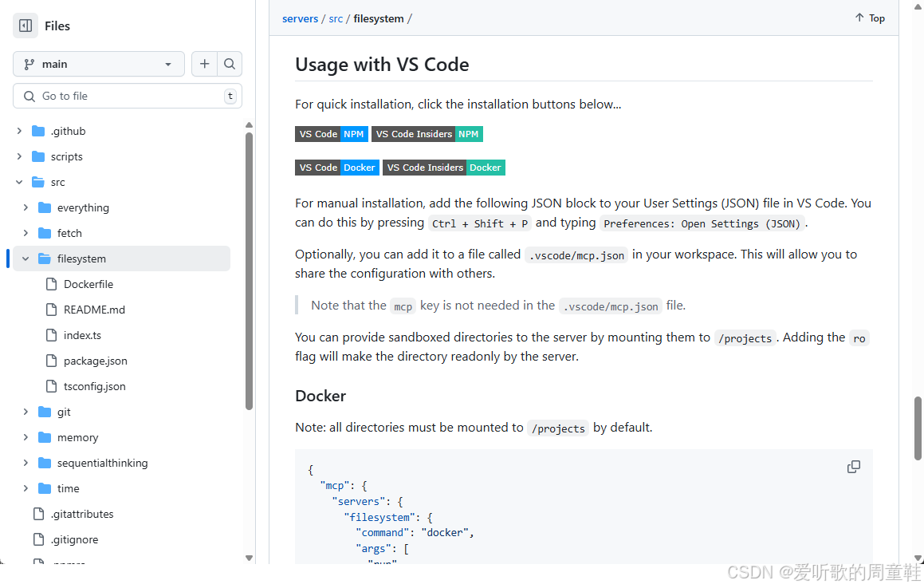Collapse the Files side panel icon
Image resolution: width=924 pixels, height=588 pixels.
point(26,26)
